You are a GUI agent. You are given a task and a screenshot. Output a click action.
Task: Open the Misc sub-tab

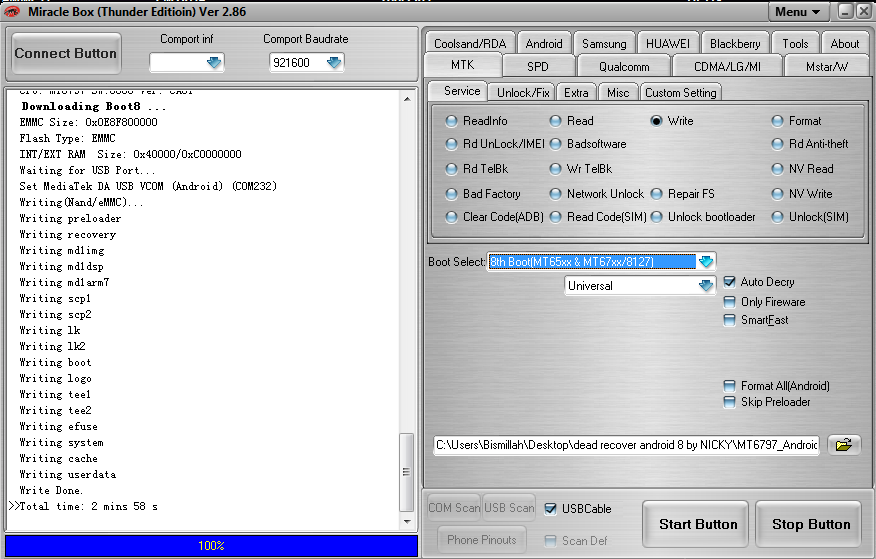618,93
